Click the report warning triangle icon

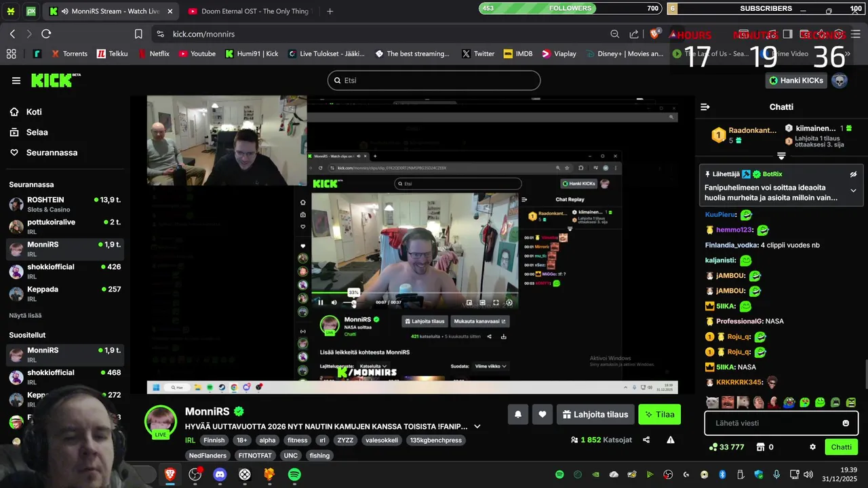[x=670, y=440]
